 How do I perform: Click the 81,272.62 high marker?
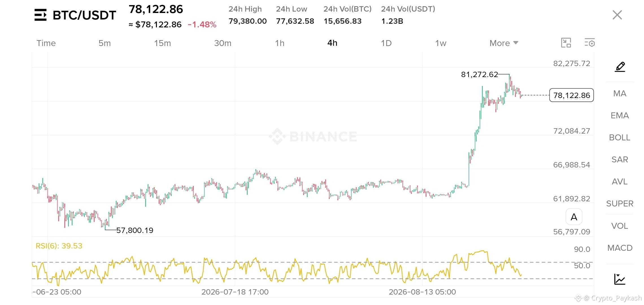479,75
